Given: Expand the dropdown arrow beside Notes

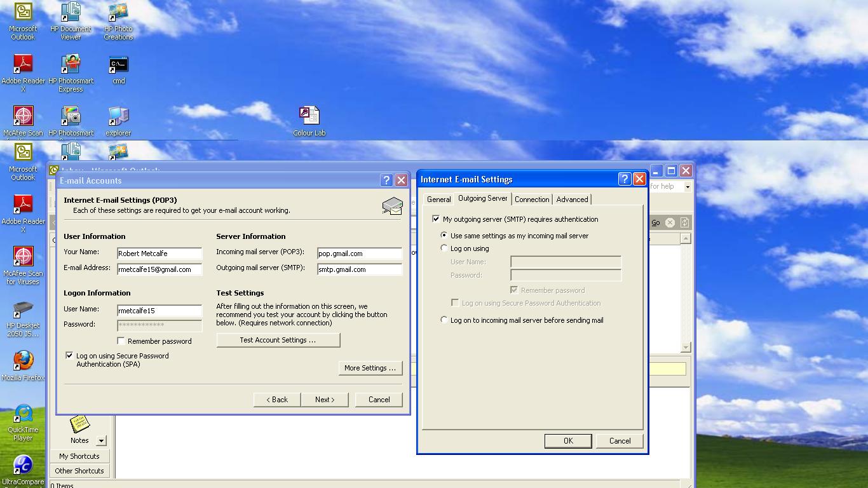Looking at the screenshot, I should pyautogui.click(x=101, y=440).
